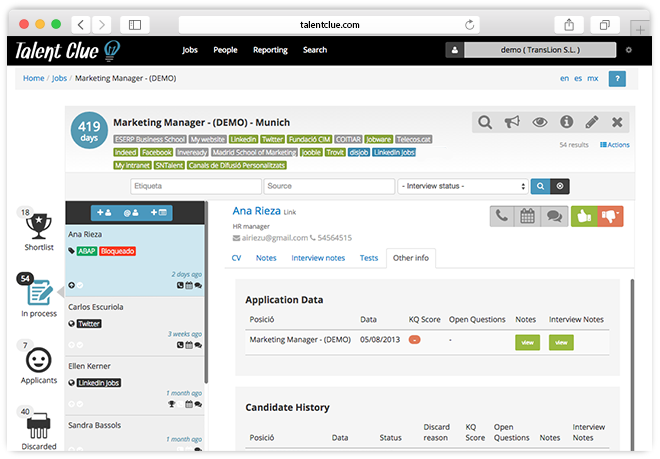Screen dimensions: 660x459
Task: Switch to the Interview notes tab
Action: (317, 258)
